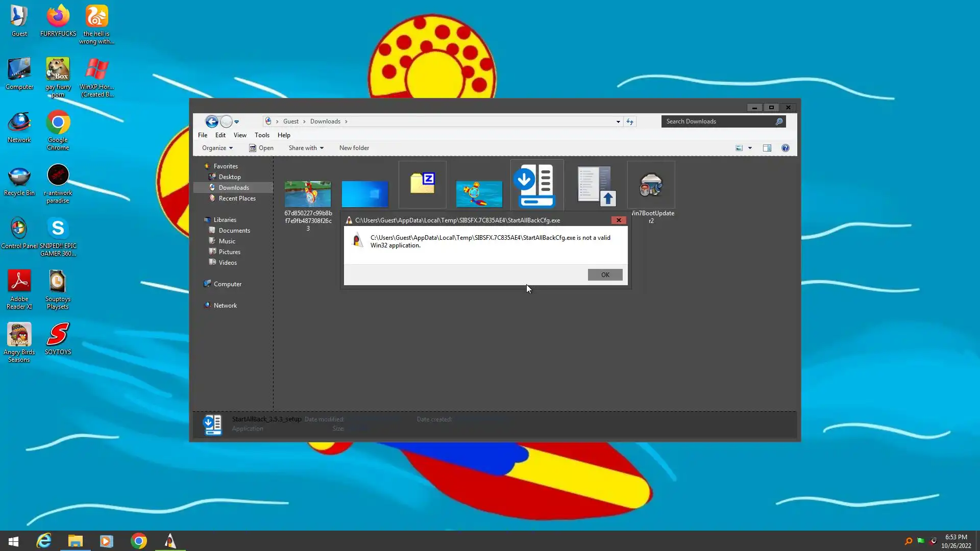Open Google Chrome desktop shortcut icon
The image size is (980, 551).
coord(58,123)
